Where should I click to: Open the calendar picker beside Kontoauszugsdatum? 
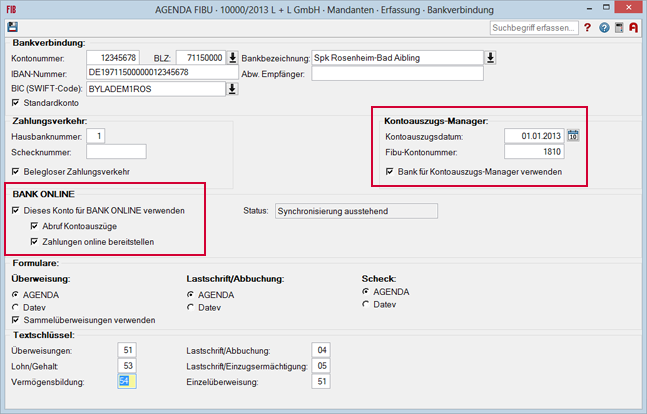(573, 136)
